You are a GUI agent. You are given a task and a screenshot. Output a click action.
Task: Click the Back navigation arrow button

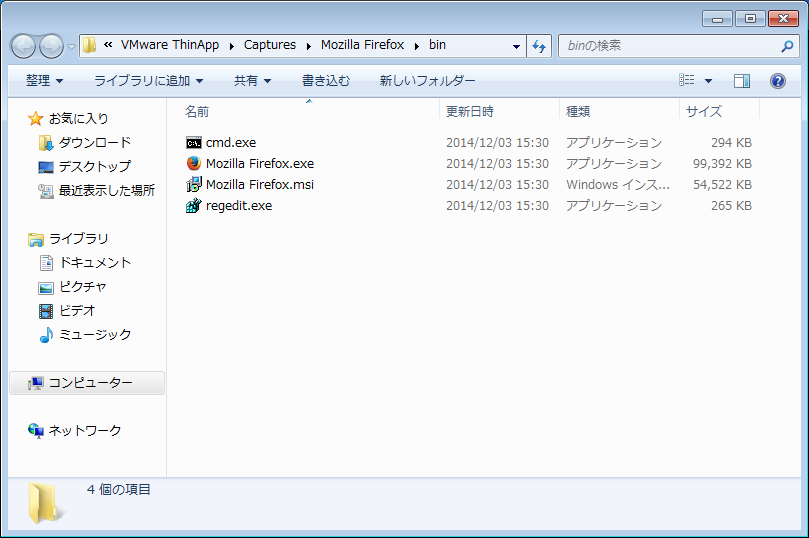pos(23,46)
